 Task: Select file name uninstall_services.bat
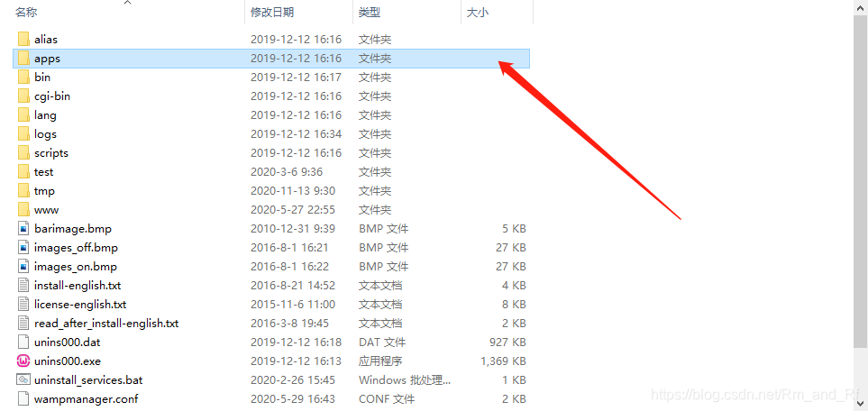[x=88, y=380]
